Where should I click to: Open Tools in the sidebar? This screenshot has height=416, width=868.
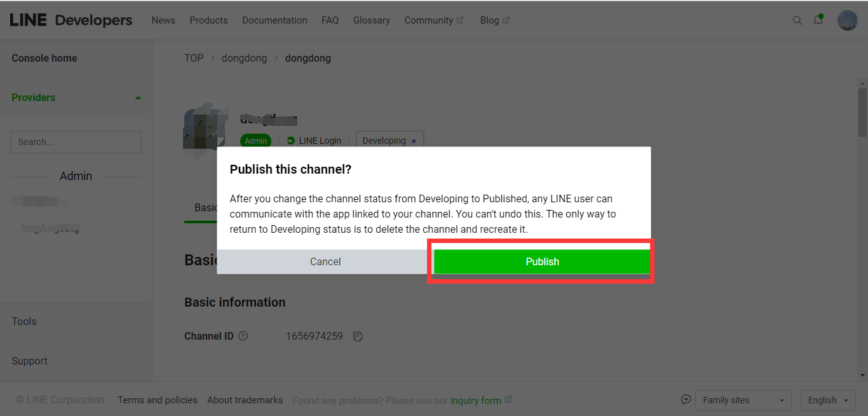(x=24, y=321)
